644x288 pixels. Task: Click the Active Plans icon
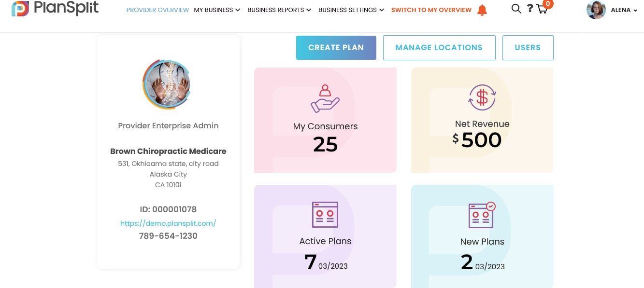click(325, 215)
